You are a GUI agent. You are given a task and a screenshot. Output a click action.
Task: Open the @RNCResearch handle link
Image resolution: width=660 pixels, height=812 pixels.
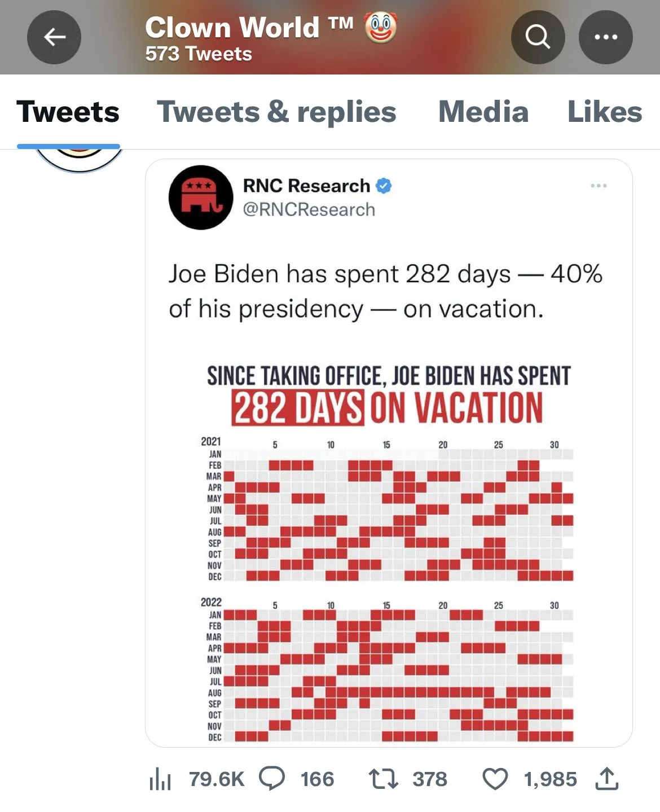309,210
